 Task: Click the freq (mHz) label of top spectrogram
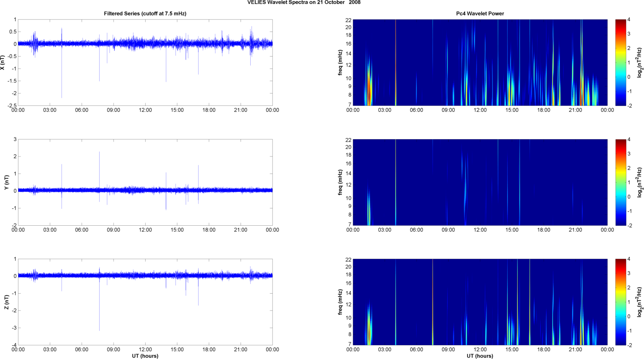click(340, 62)
